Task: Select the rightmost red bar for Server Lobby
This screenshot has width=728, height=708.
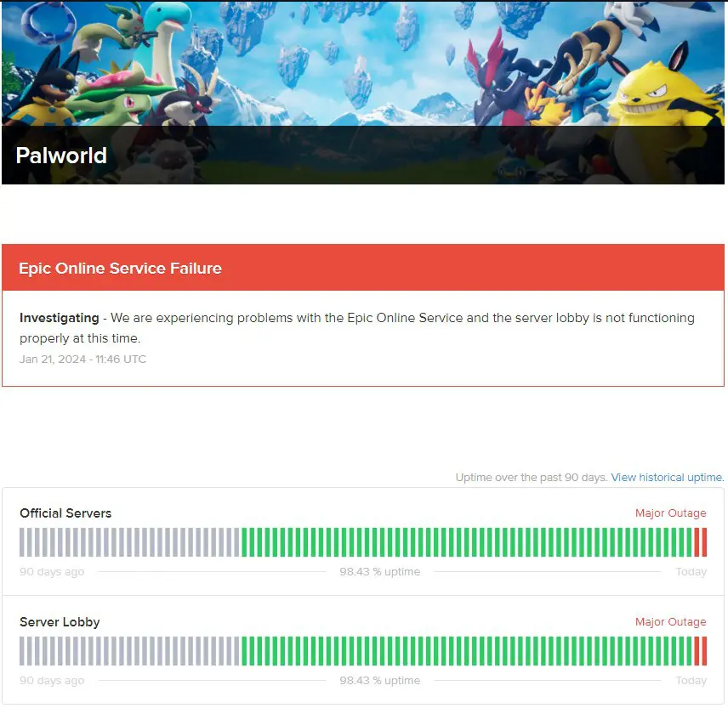Action: click(x=704, y=651)
